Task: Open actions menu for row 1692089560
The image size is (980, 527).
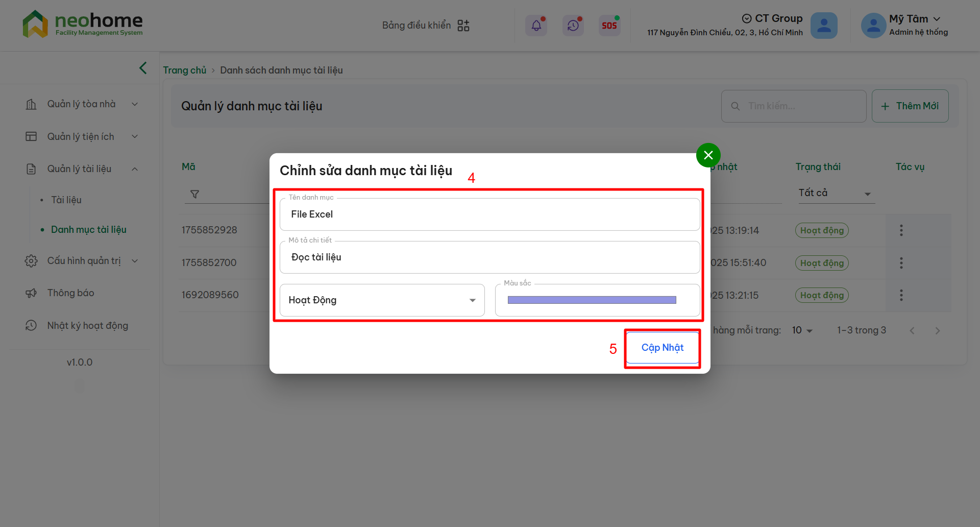Action: (x=901, y=295)
